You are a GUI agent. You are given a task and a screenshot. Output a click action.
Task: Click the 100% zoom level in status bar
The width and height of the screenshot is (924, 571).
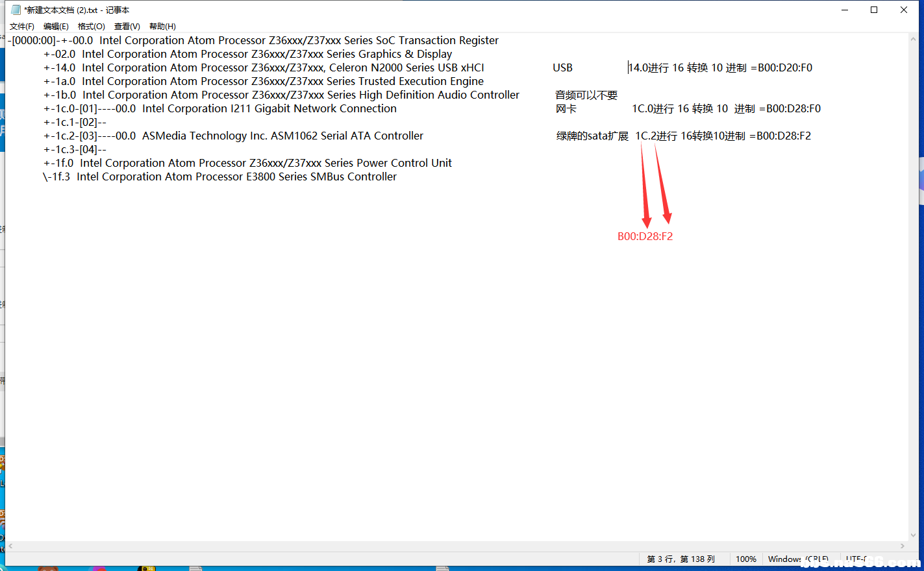(745, 559)
